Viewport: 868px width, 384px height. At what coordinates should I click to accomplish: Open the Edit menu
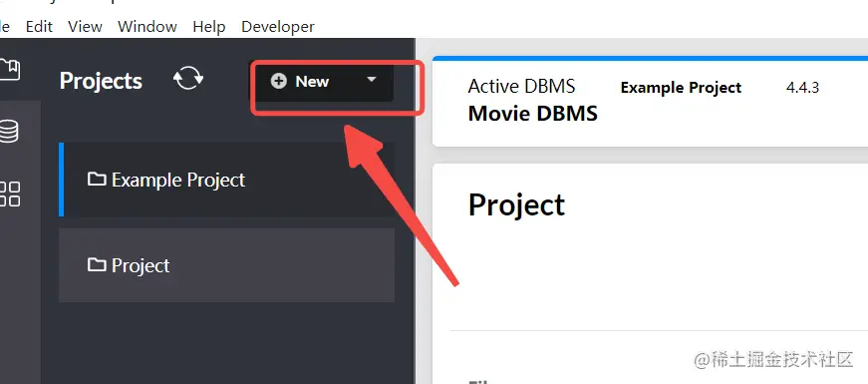tap(39, 27)
